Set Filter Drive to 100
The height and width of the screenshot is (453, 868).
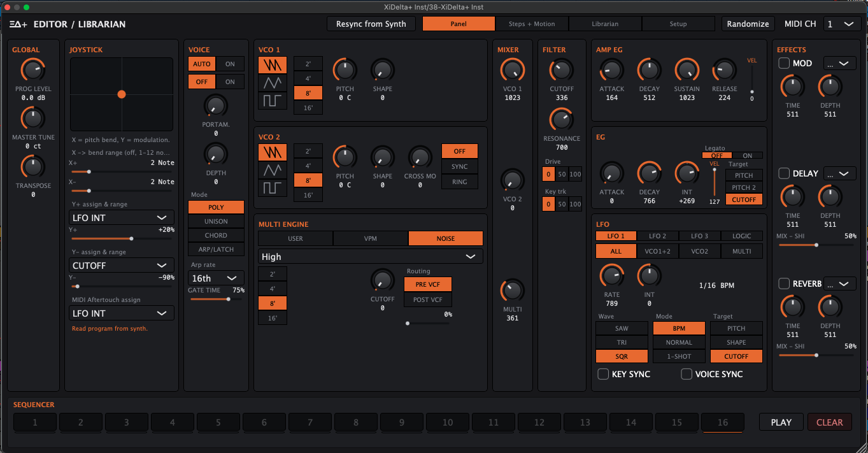[x=576, y=174]
